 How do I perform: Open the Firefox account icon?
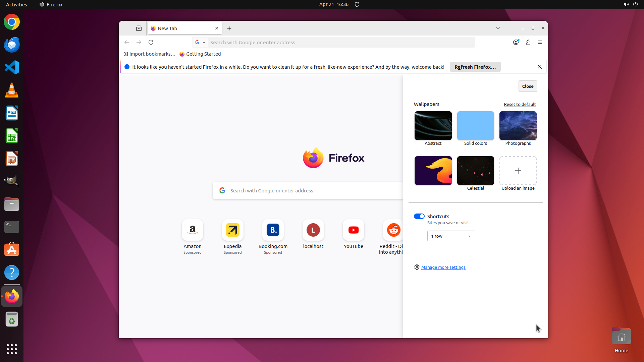click(x=516, y=42)
